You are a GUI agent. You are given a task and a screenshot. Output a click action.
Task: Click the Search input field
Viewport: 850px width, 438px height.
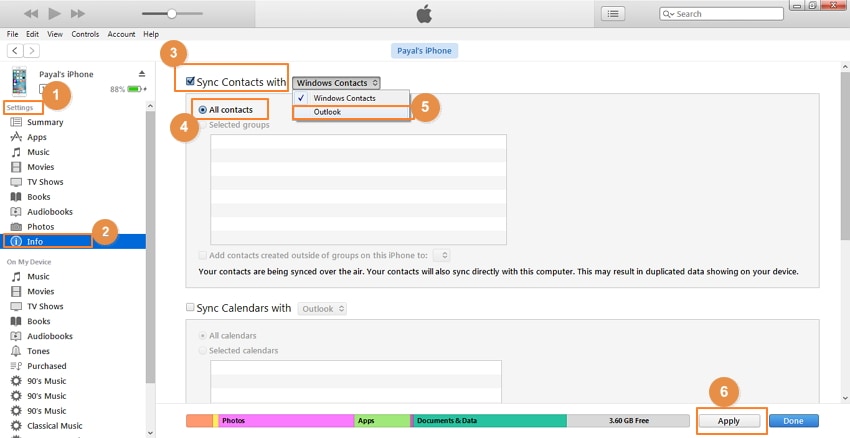pyautogui.click(x=722, y=14)
